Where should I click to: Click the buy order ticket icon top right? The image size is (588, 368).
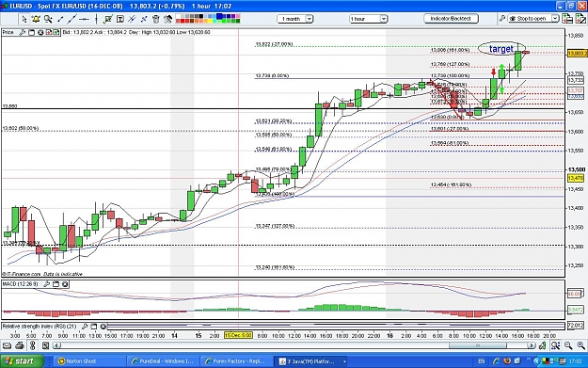(x=567, y=19)
